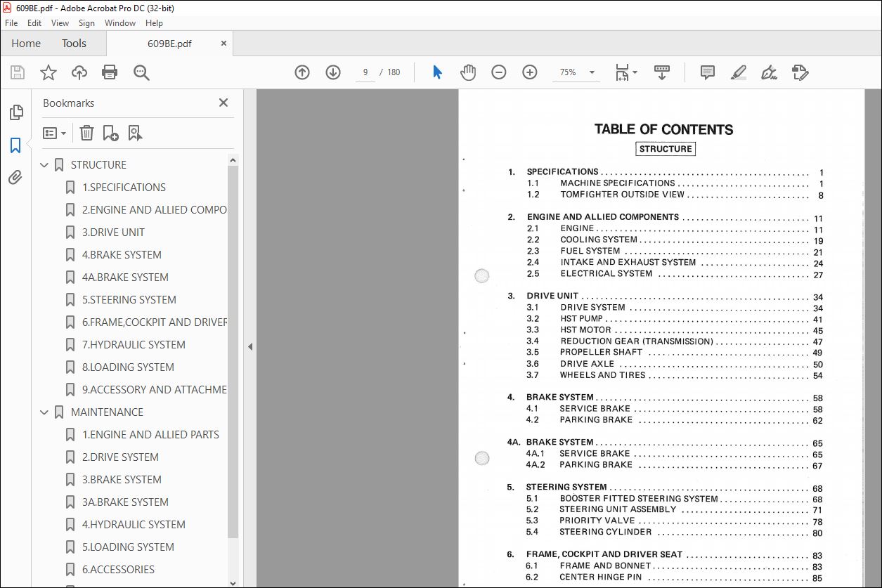Open the View menu
This screenshot has width=882, height=588.
click(60, 23)
